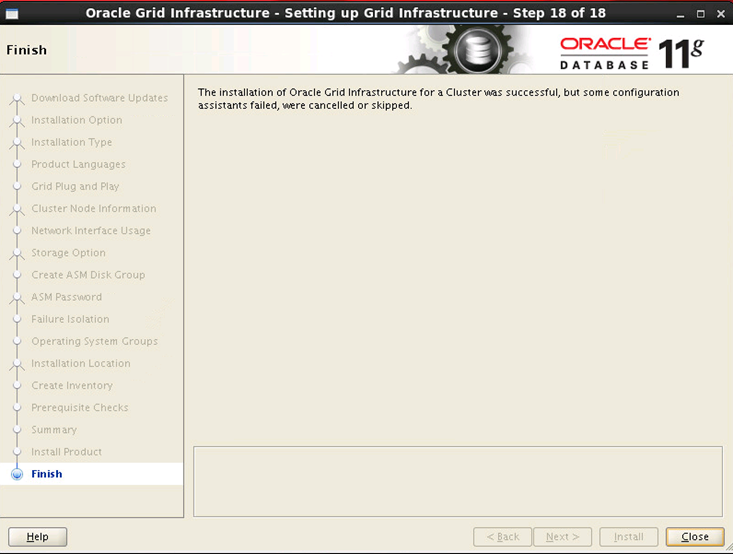Select the Storage Option step
Viewport: 733px width, 554px height.
click(x=68, y=252)
